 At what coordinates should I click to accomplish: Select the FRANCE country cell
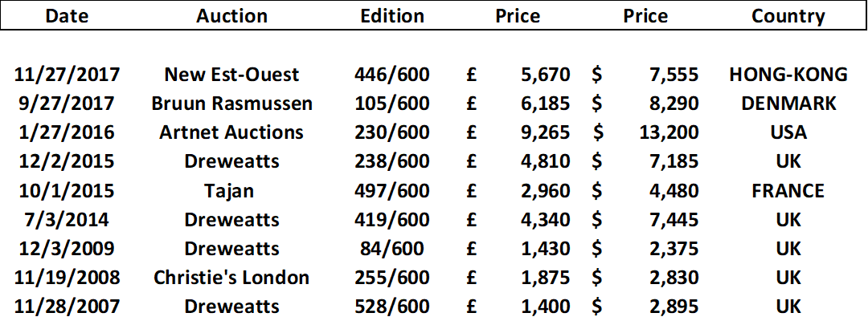(x=788, y=191)
